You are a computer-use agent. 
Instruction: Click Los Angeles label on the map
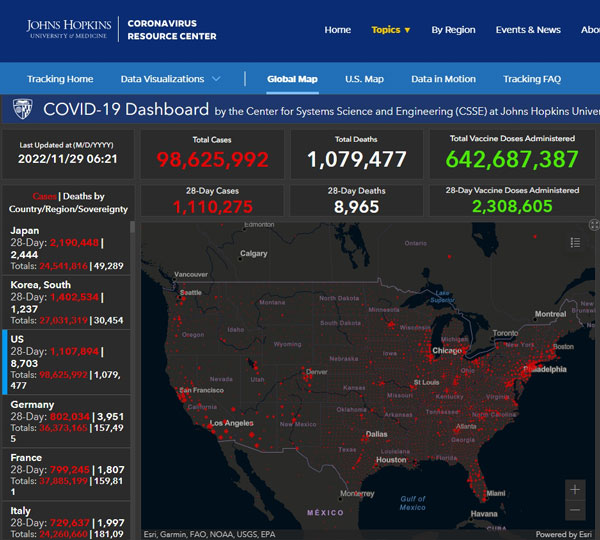point(232,423)
